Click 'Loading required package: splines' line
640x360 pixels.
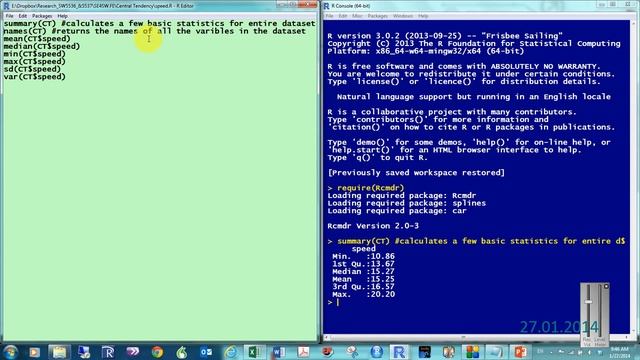pos(407,203)
